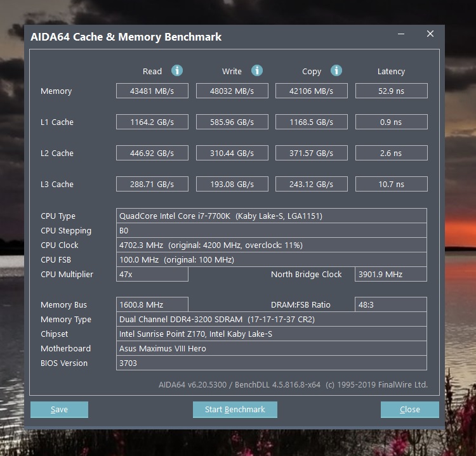Save the benchmark results
476x456 pixels.
click(59, 410)
